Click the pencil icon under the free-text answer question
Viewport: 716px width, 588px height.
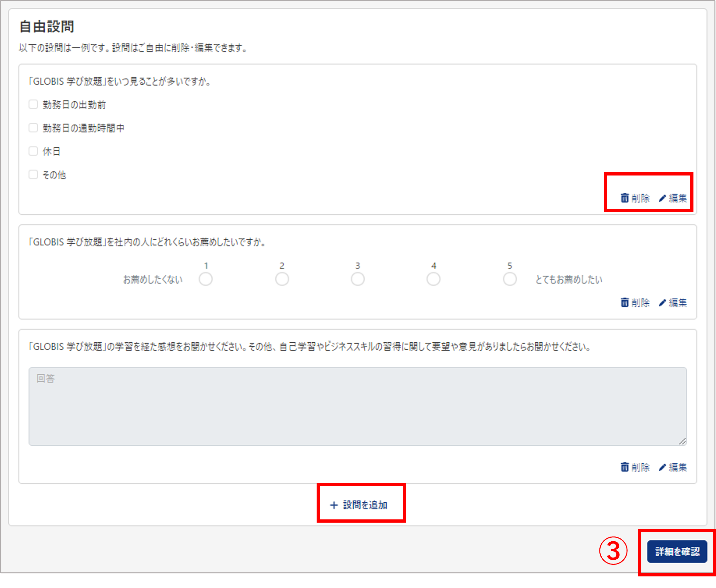point(663,467)
